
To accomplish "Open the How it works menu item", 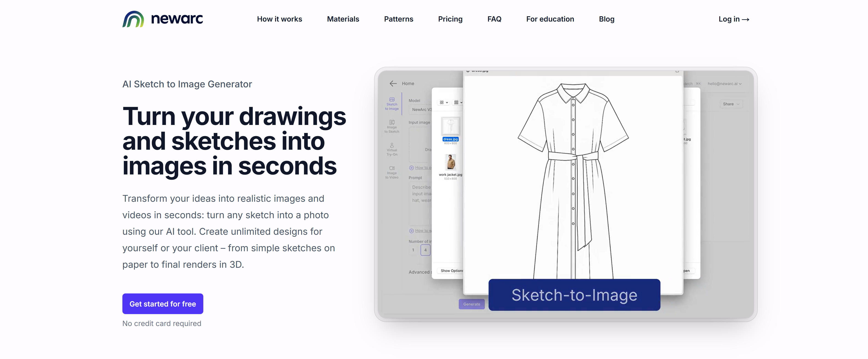I will 279,19.
